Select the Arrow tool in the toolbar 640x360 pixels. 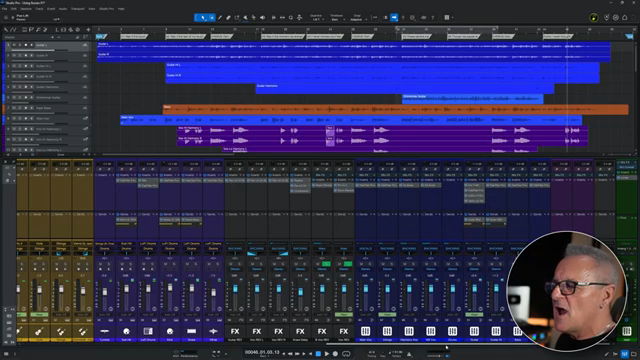click(202, 18)
